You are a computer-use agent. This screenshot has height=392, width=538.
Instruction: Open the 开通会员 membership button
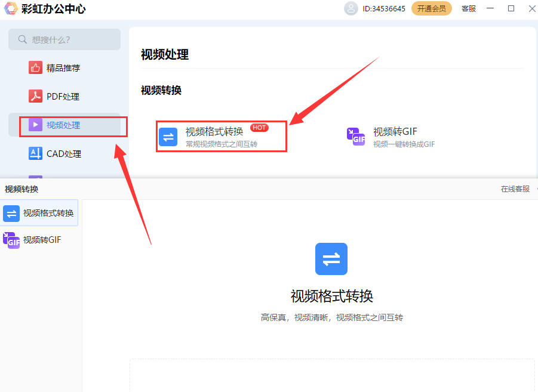pos(431,8)
